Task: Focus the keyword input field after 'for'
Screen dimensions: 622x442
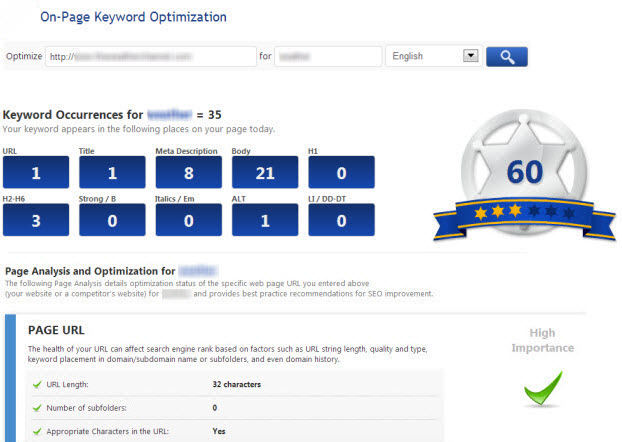Action: (x=326, y=57)
